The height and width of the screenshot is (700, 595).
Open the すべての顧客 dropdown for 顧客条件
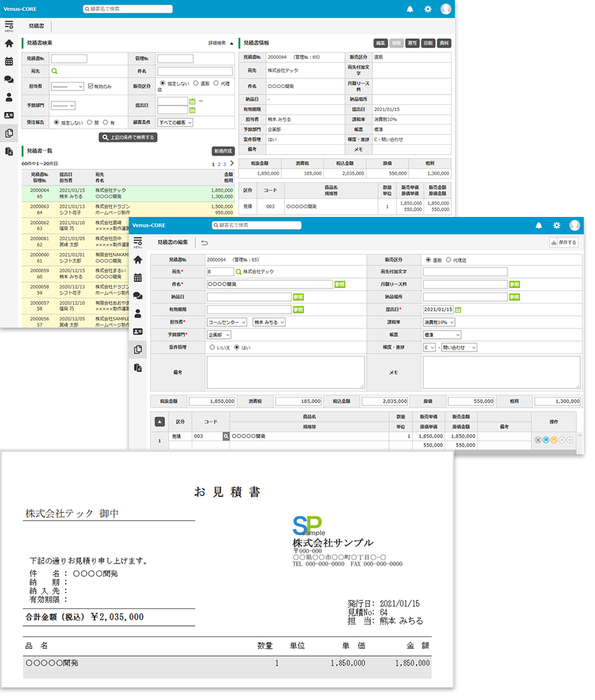(175, 122)
